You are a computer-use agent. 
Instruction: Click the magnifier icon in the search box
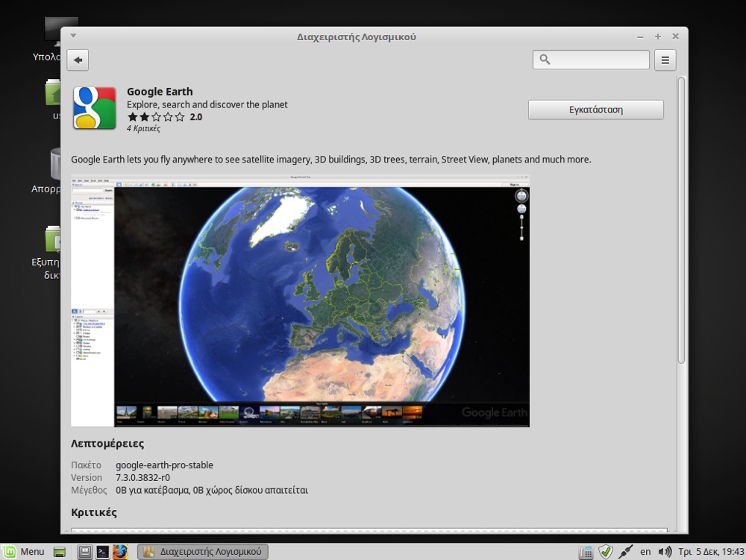point(545,60)
